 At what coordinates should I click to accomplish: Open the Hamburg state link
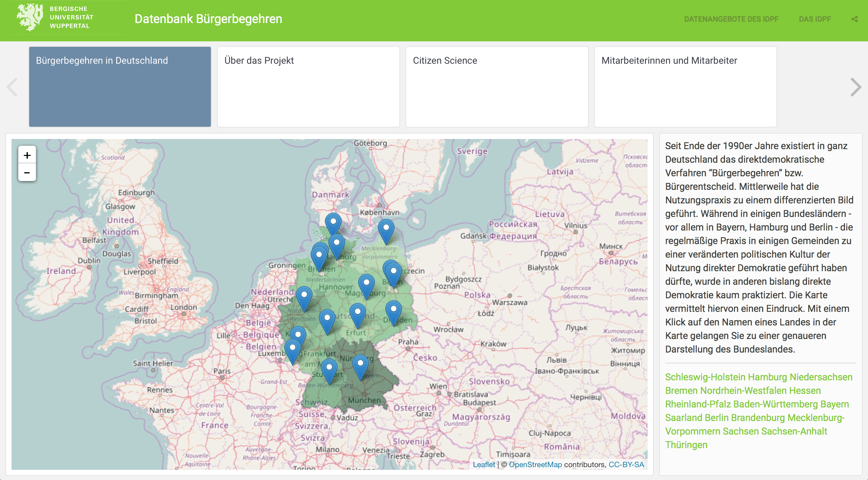[768, 377]
